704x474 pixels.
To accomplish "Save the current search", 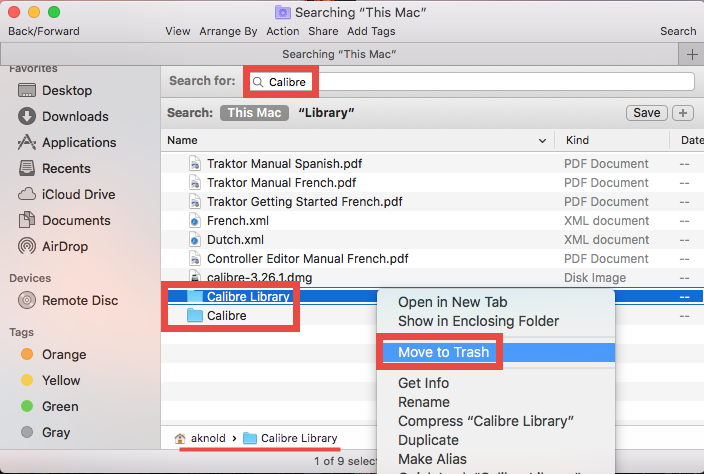I will tap(647, 113).
